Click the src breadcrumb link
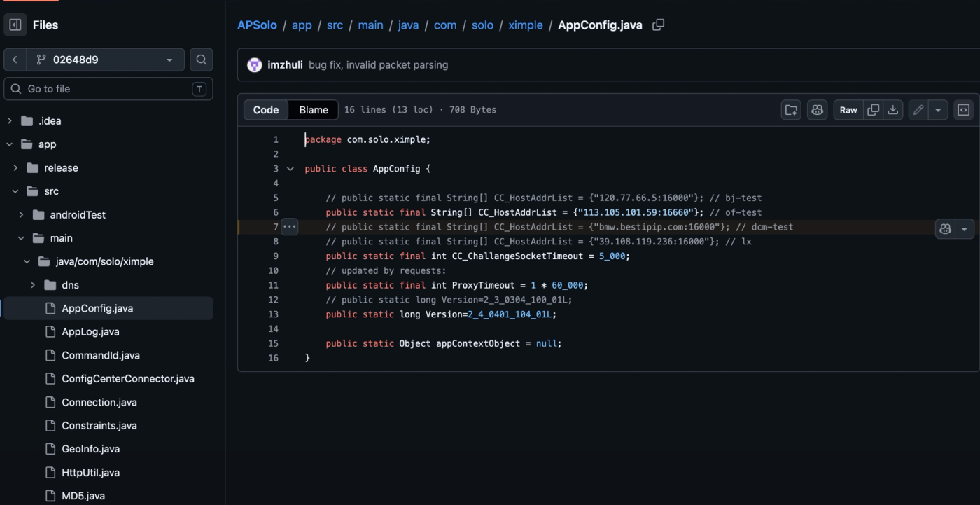980x505 pixels. [335, 25]
